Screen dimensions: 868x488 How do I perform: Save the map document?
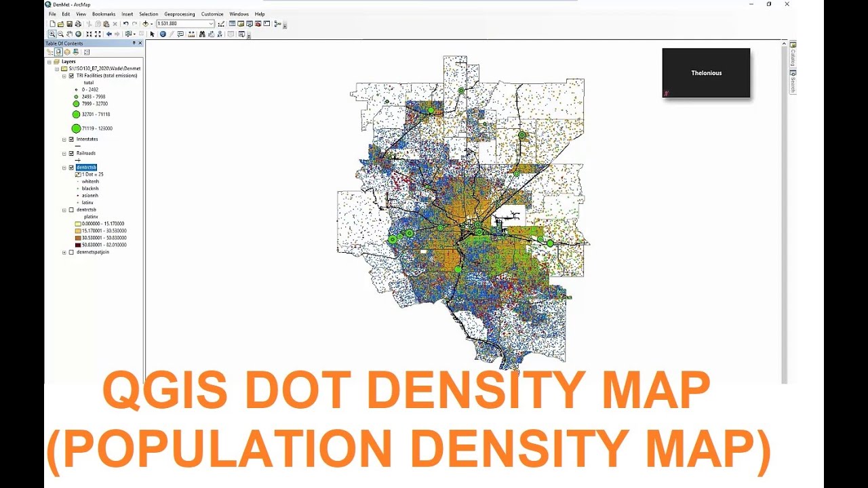point(69,24)
